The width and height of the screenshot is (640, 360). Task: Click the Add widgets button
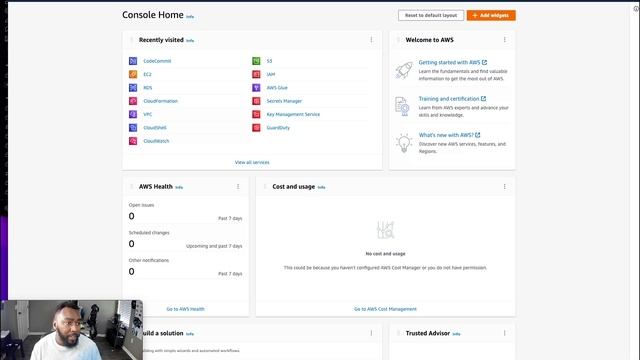491,16
